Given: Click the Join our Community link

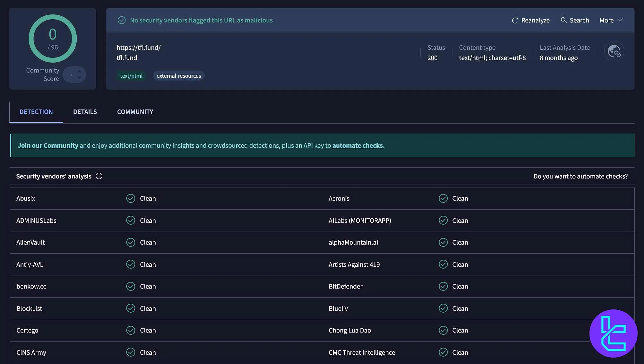Looking at the screenshot, I should coord(48,145).
